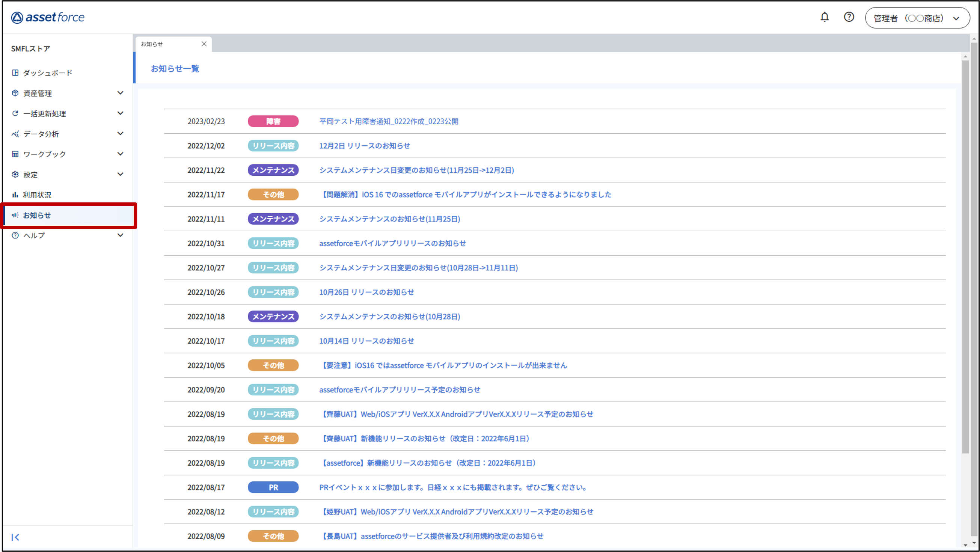This screenshot has height=552, width=980.
Task: Expand the 資産管理 menu chevron
Action: [120, 93]
